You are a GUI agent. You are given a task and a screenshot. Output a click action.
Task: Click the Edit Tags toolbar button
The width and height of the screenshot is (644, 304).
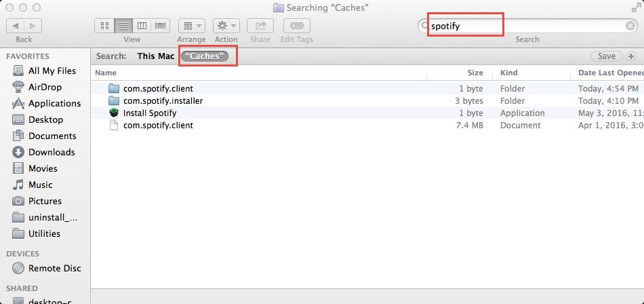pos(296,26)
